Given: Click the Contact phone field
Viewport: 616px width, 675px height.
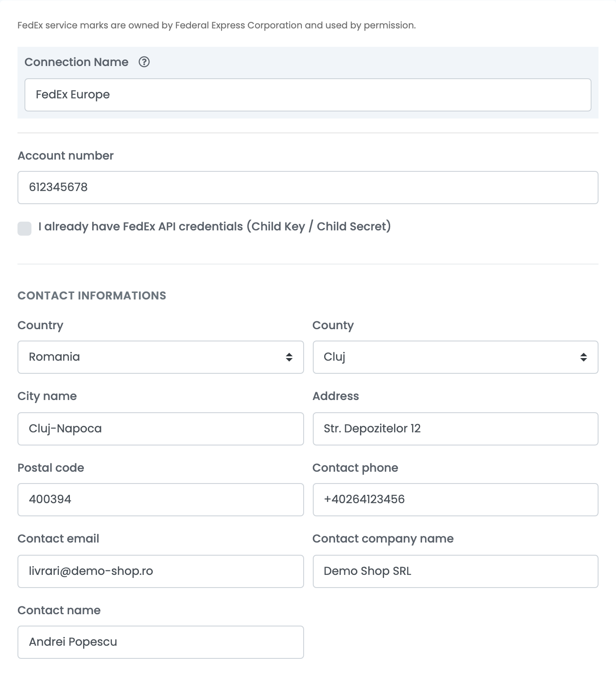Looking at the screenshot, I should [x=456, y=500].
